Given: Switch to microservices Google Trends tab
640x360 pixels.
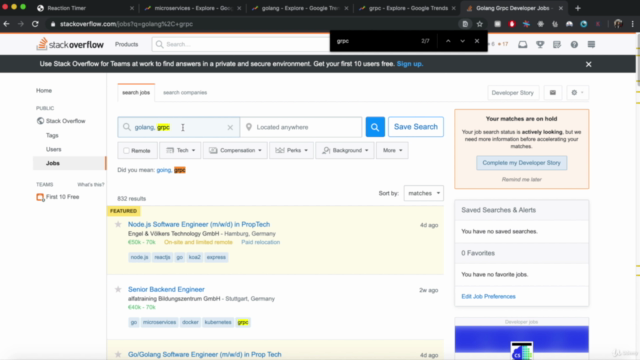Looking at the screenshot, I should [193, 8].
